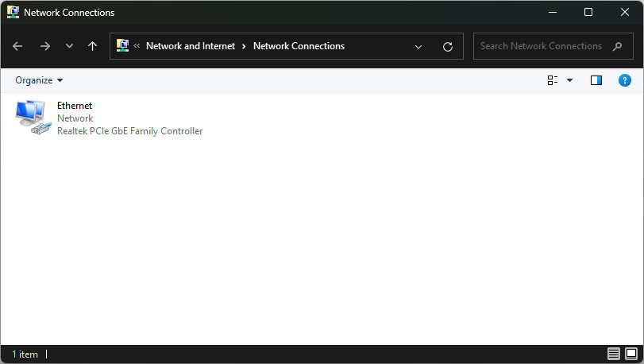Expand the view options dropdown arrow
Screen dimensions: 644x364
coord(569,80)
